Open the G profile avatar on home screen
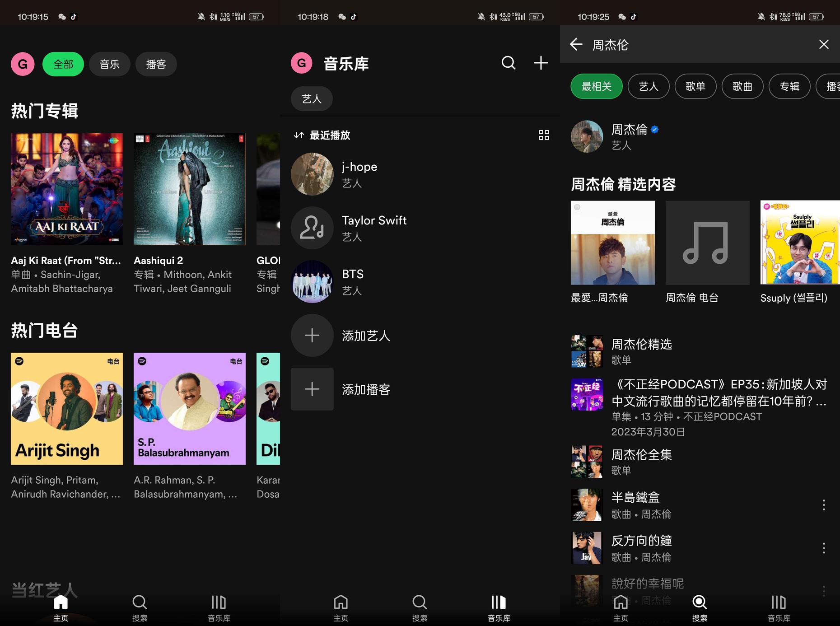This screenshot has height=626, width=840. (x=23, y=64)
